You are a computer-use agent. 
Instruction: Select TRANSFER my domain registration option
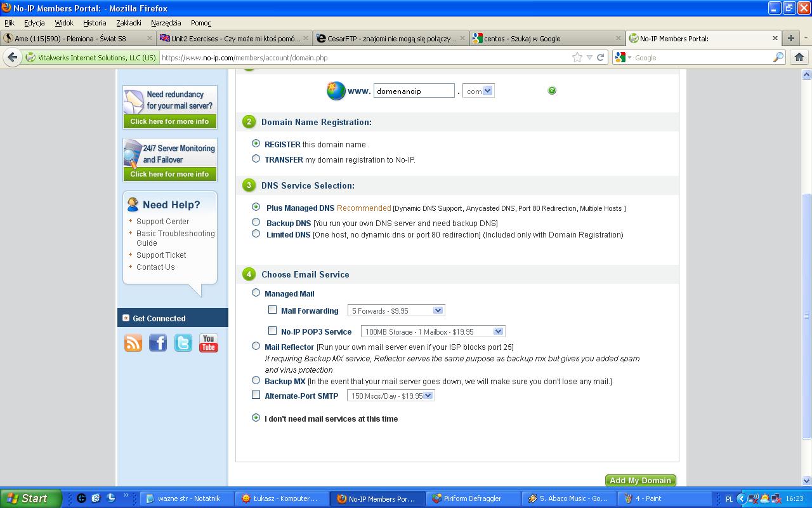pyautogui.click(x=256, y=159)
